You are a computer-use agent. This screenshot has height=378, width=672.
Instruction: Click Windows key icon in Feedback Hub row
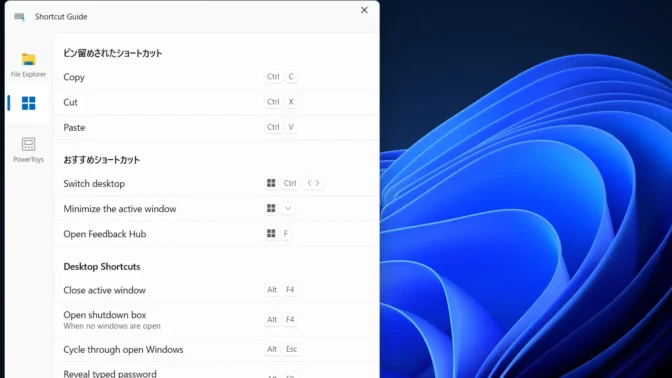(x=271, y=234)
